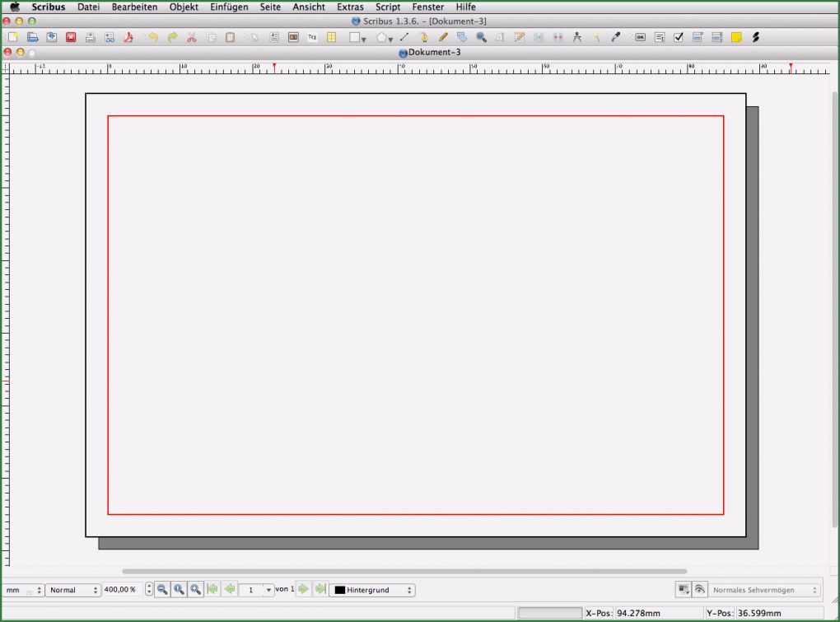Select the Measurements compass tool
The width and height of the screenshot is (840, 622).
click(576, 37)
